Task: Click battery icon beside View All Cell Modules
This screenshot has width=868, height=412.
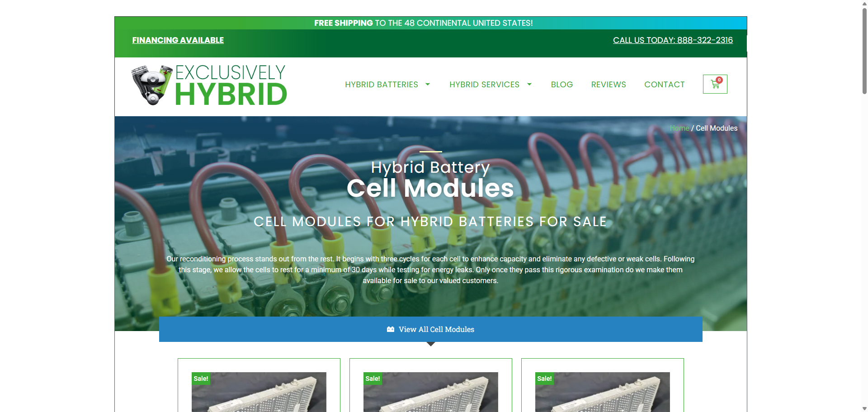Action: tap(391, 329)
